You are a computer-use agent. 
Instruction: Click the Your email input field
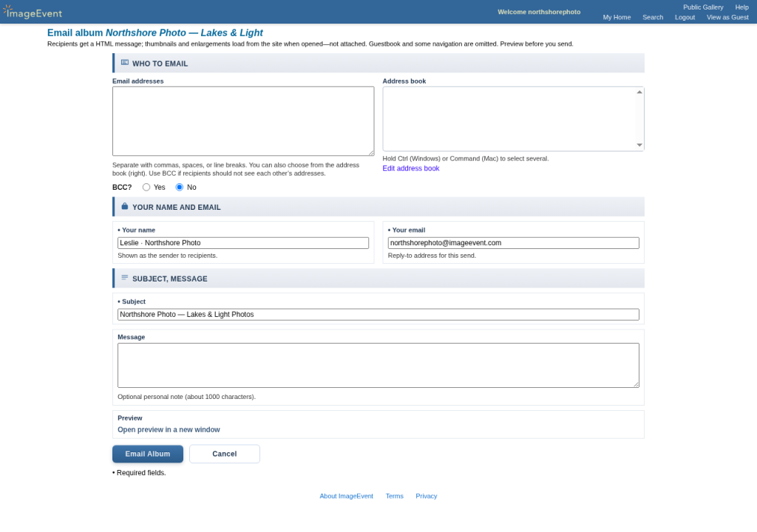(x=513, y=243)
